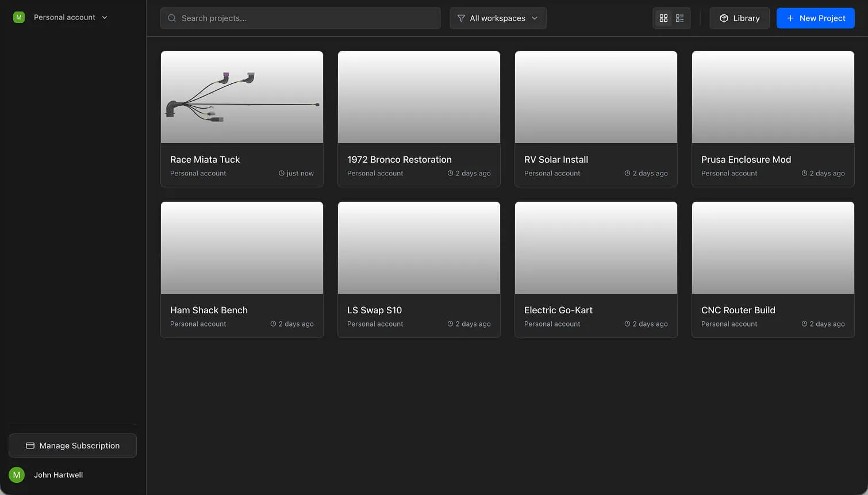The image size is (868, 495).
Task: Click John Hartwell account entry
Action: point(58,474)
